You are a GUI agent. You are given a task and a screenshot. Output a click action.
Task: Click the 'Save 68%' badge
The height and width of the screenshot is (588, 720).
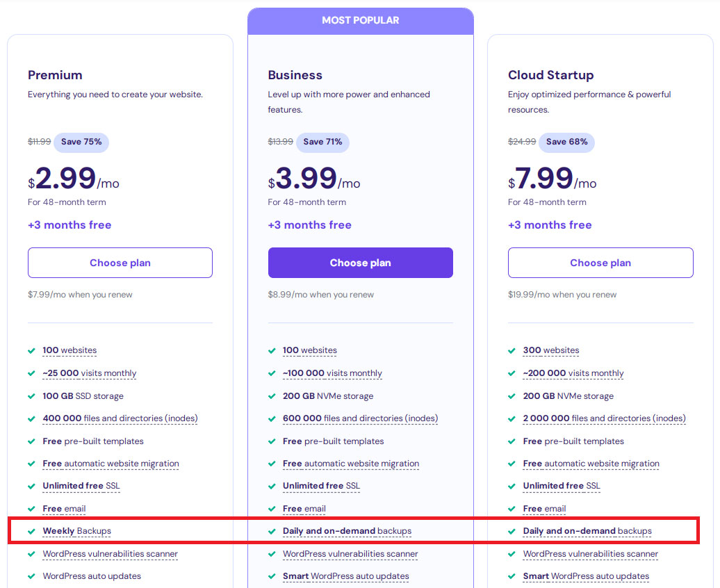pos(566,142)
